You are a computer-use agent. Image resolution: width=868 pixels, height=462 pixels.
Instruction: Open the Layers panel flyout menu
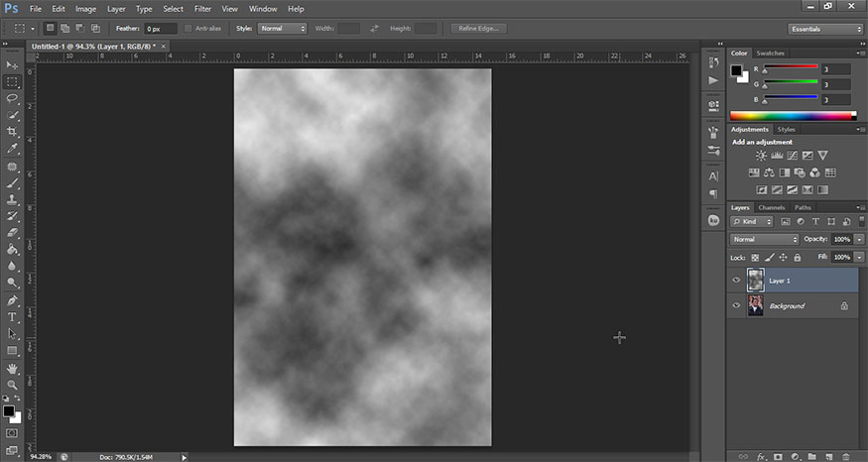coord(861,207)
